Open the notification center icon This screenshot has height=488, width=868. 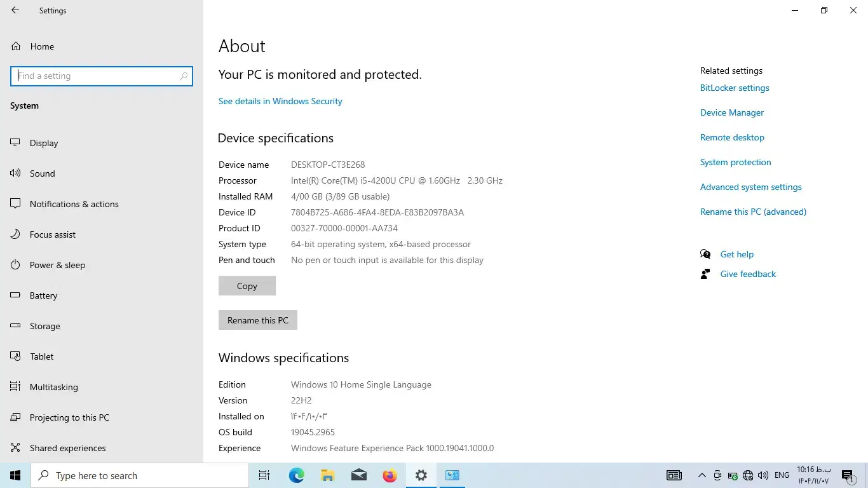(847, 476)
